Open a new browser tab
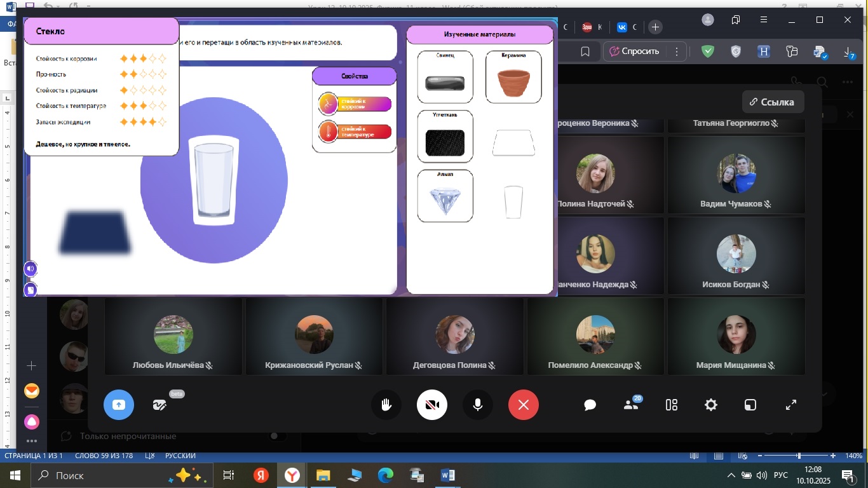The height and width of the screenshot is (488, 868). click(x=655, y=27)
